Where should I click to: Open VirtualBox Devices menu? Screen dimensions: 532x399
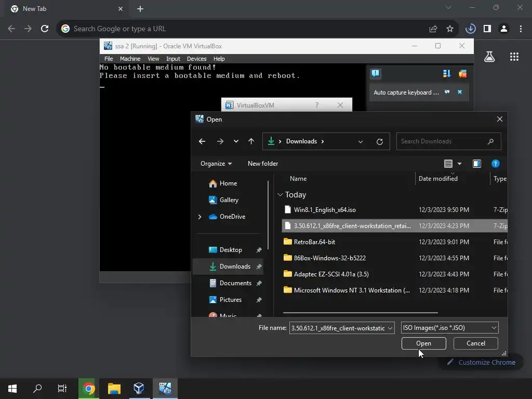(196, 59)
